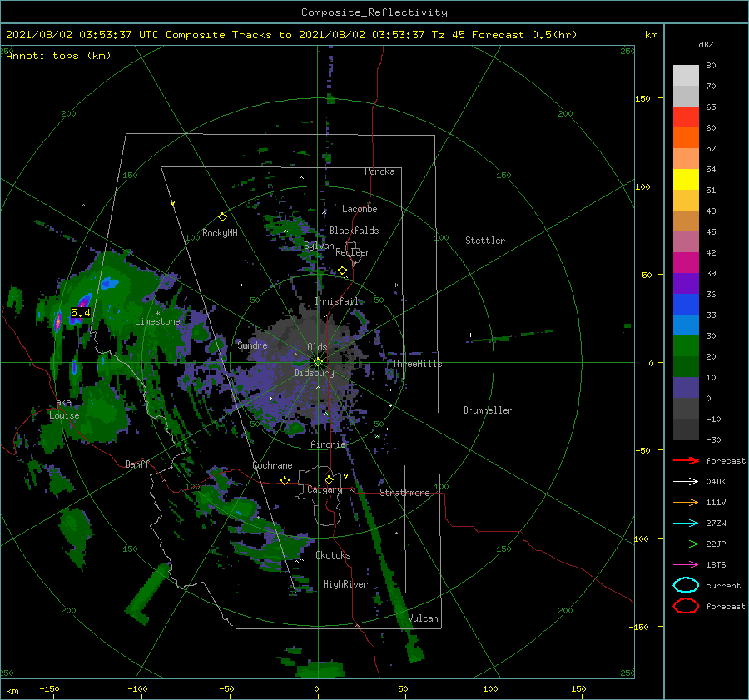This screenshot has width=749, height=700.
Task: Click the dBZ colorbar heading
Action: (x=706, y=44)
